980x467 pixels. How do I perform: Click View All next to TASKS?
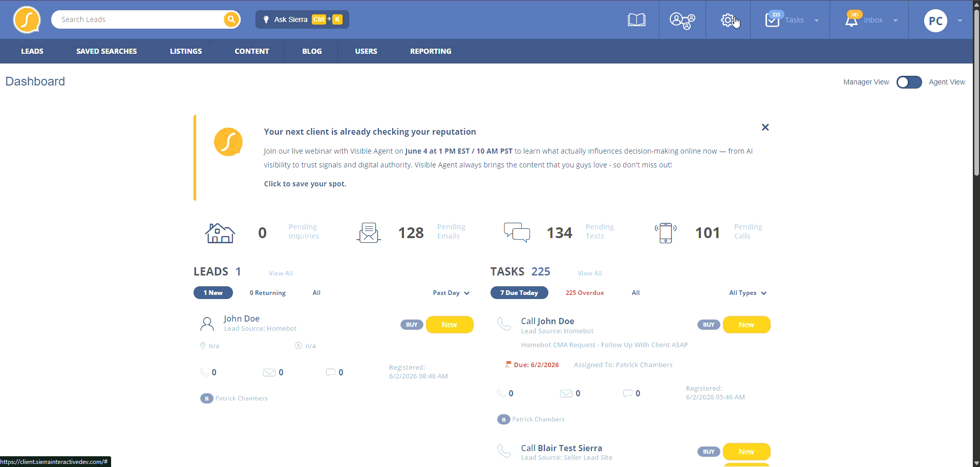point(590,273)
